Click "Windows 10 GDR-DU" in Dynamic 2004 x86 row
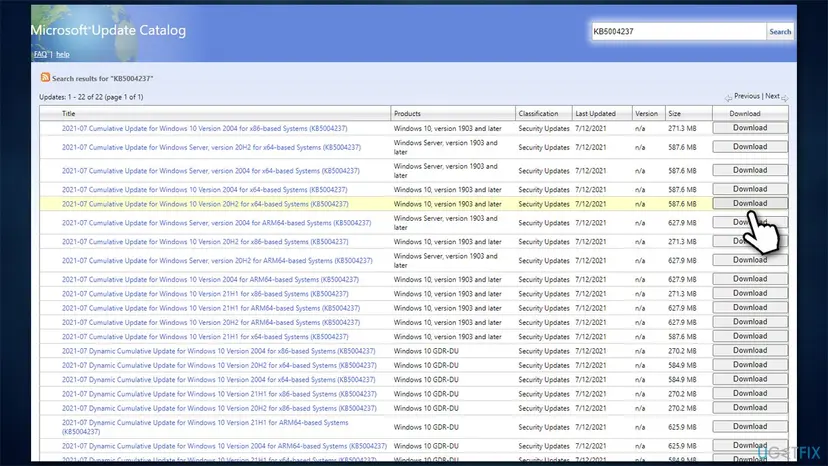The height and width of the screenshot is (466, 828). (x=426, y=351)
